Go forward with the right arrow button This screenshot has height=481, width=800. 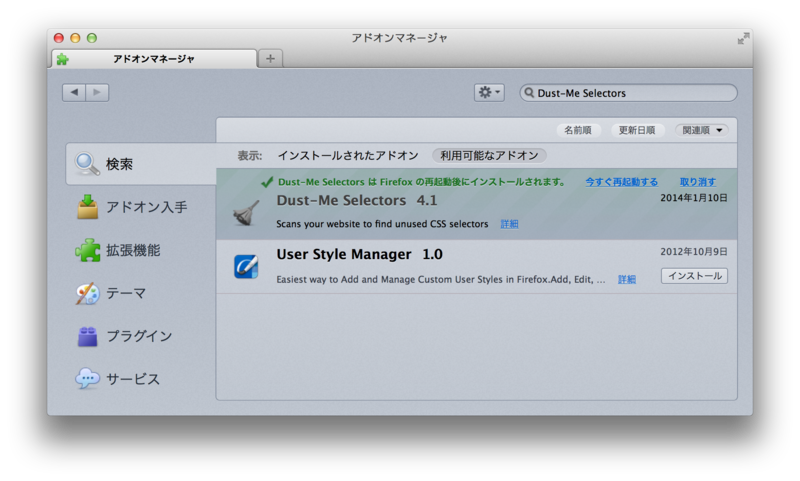click(97, 92)
